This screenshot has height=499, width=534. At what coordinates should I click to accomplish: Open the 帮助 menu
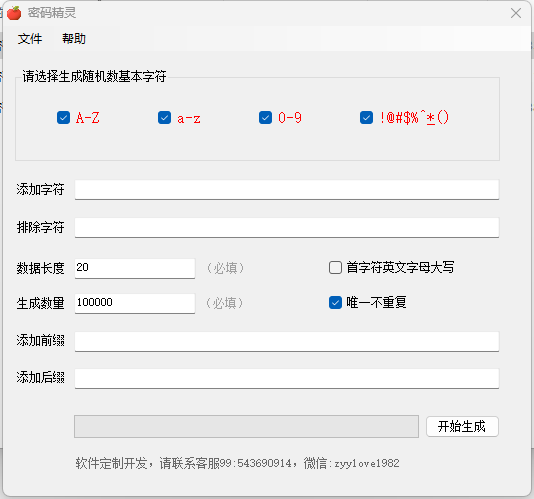pyautogui.click(x=74, y=38)
